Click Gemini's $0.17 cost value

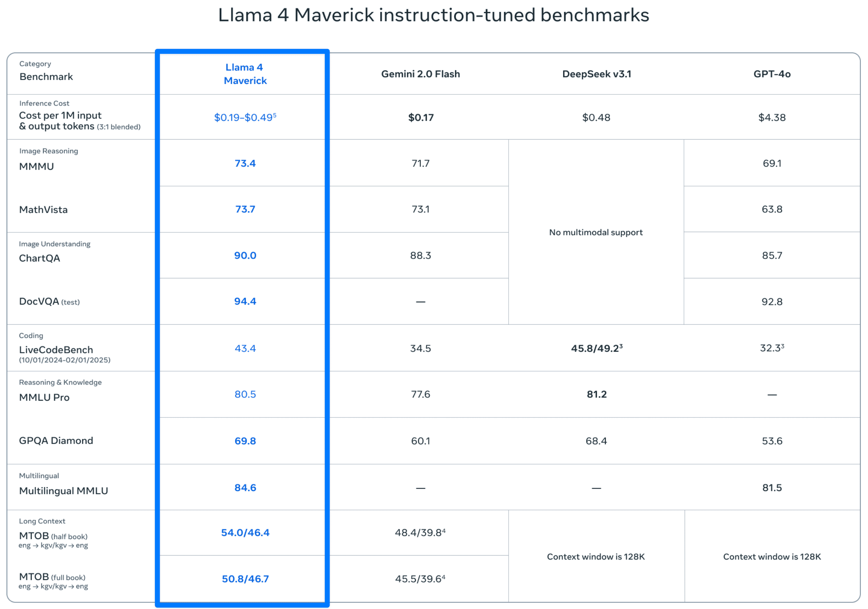pyautogui.click(x=421, y=118)
